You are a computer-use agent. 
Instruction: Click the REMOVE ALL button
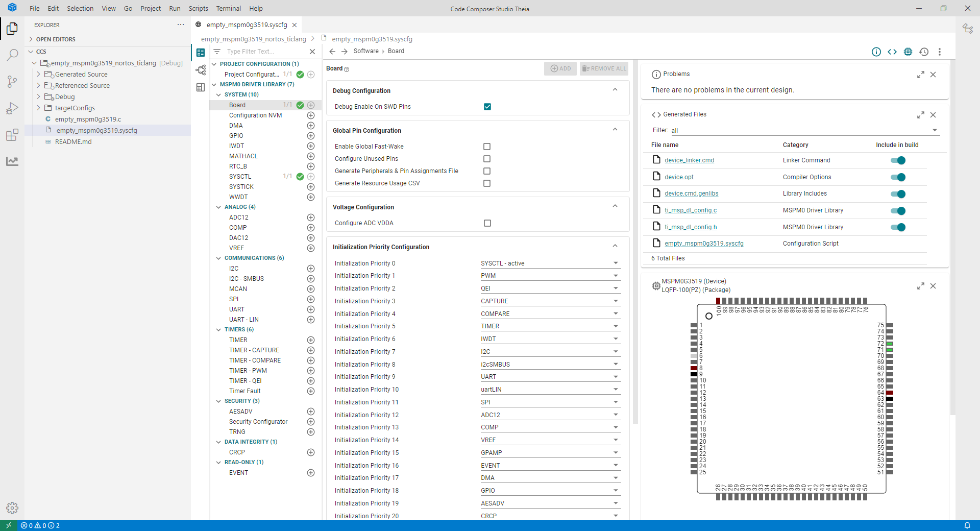[x=604, y=68]
